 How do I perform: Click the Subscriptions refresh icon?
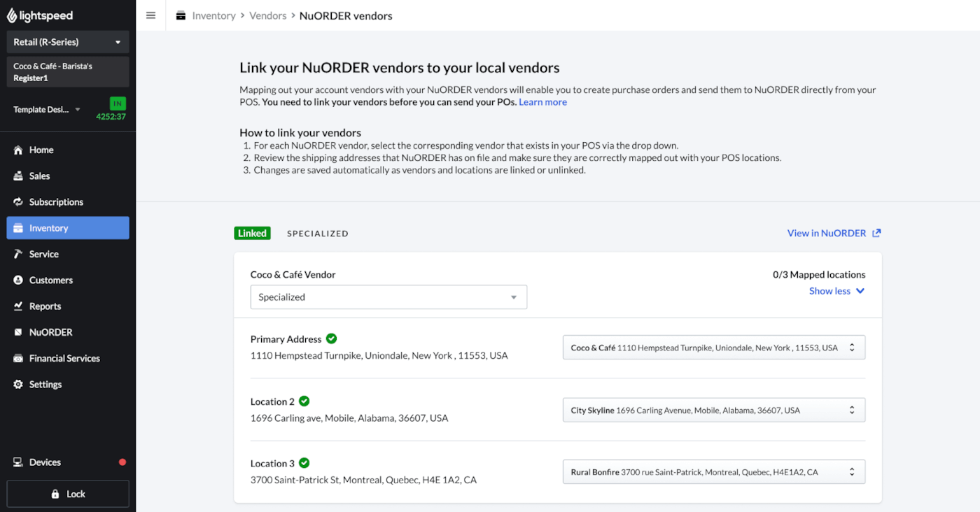[x=18, y=202]
